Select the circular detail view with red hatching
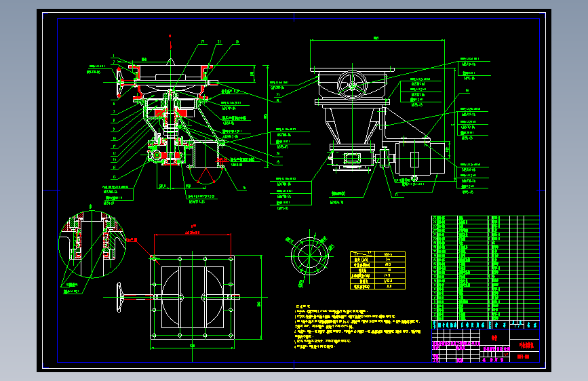The width and height of the screenshot is (588, 381). 92,244
